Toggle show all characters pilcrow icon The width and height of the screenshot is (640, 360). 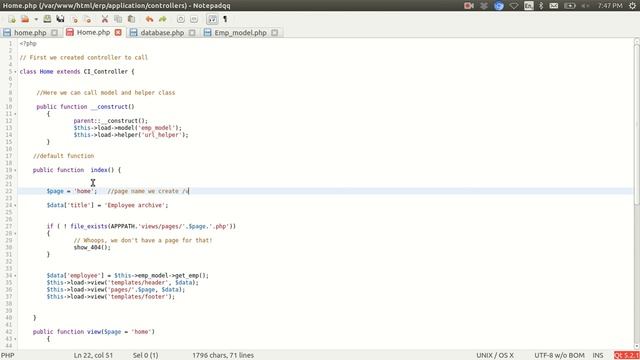[225, 19]
